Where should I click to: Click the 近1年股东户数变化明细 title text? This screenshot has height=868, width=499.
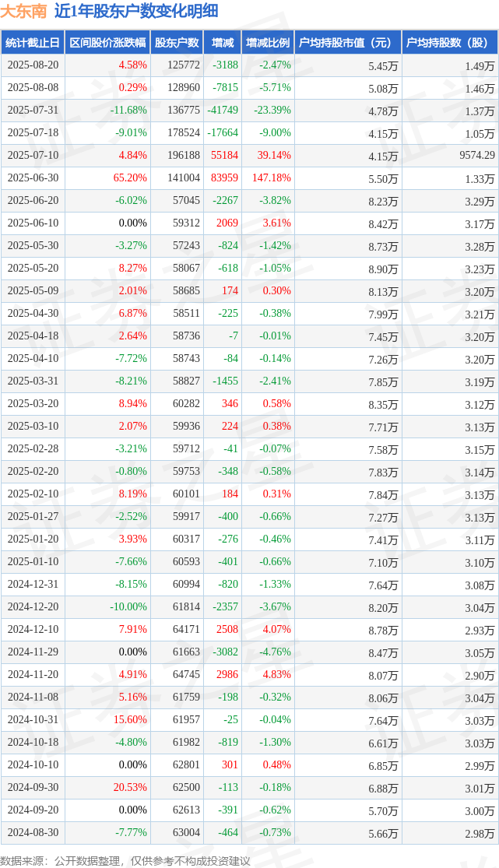(x=136, y=11)
